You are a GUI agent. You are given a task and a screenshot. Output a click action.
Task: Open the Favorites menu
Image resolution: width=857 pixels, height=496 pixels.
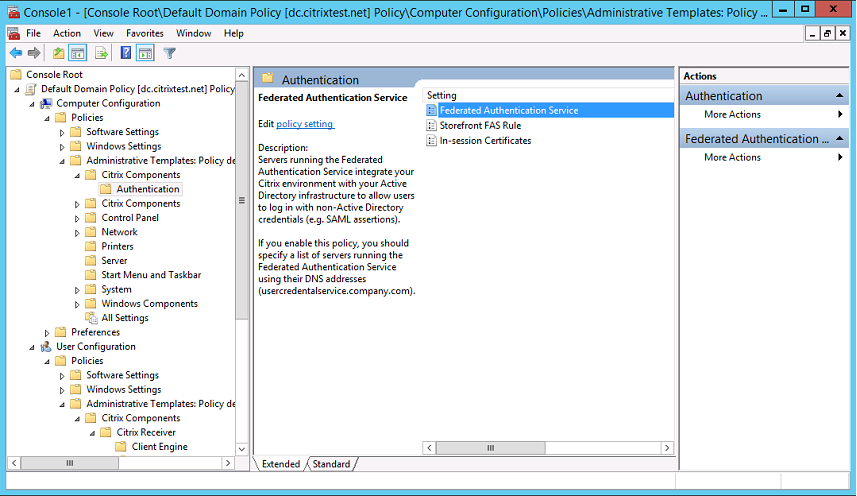pos(145,33)
